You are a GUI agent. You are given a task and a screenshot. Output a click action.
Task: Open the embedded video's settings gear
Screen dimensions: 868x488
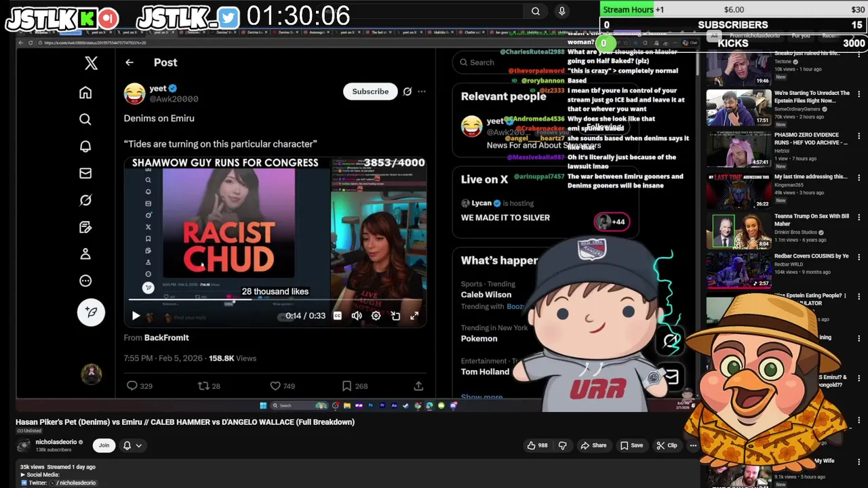(376, 316)
